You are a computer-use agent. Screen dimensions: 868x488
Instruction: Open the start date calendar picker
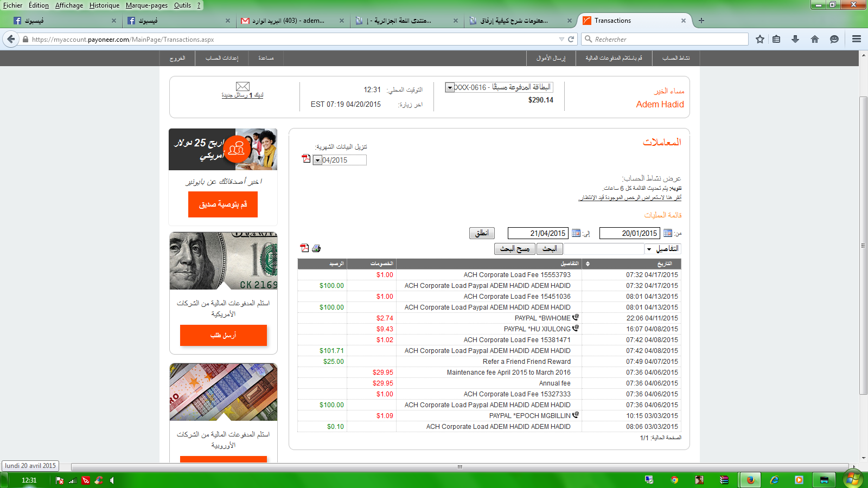click(x=668, y=233)
